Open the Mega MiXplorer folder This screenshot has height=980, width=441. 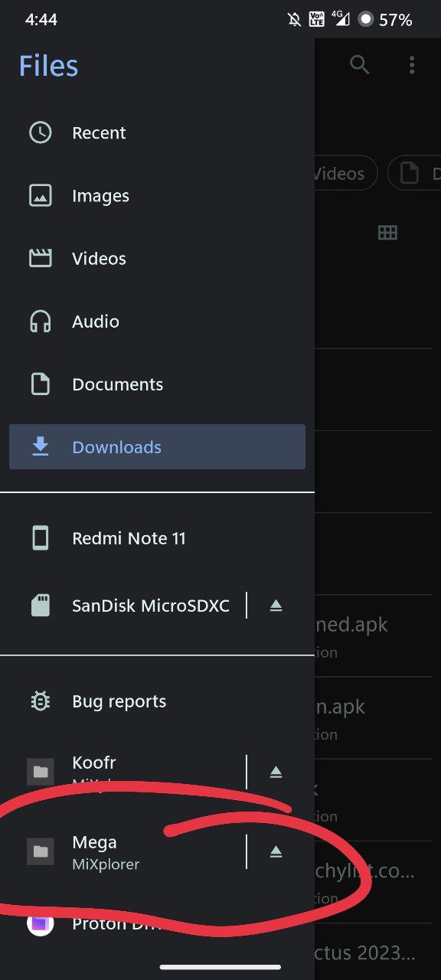point(122,851)
